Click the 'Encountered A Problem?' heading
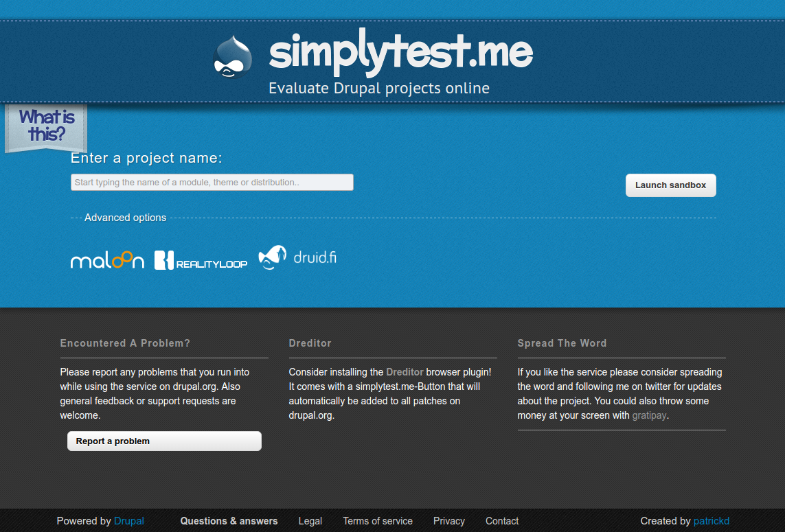This screenshot has height=532, width=785. click(x=125, y=343)
